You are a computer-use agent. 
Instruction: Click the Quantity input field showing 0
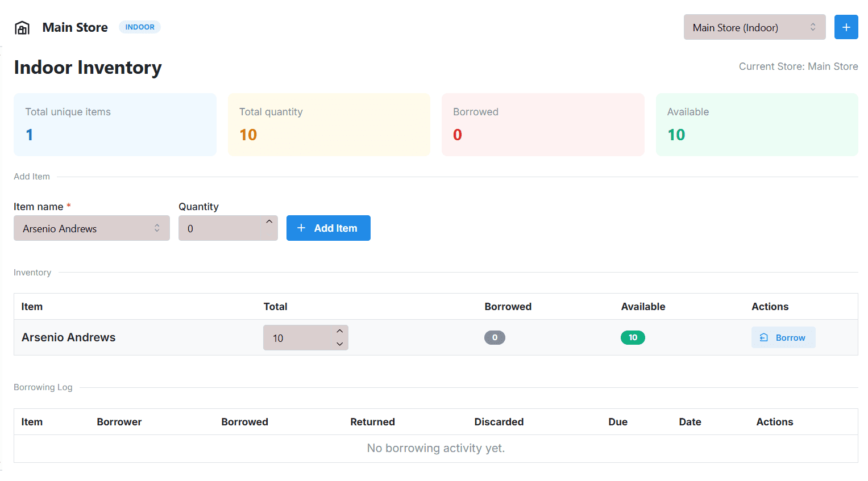click(x=222, y=228)
